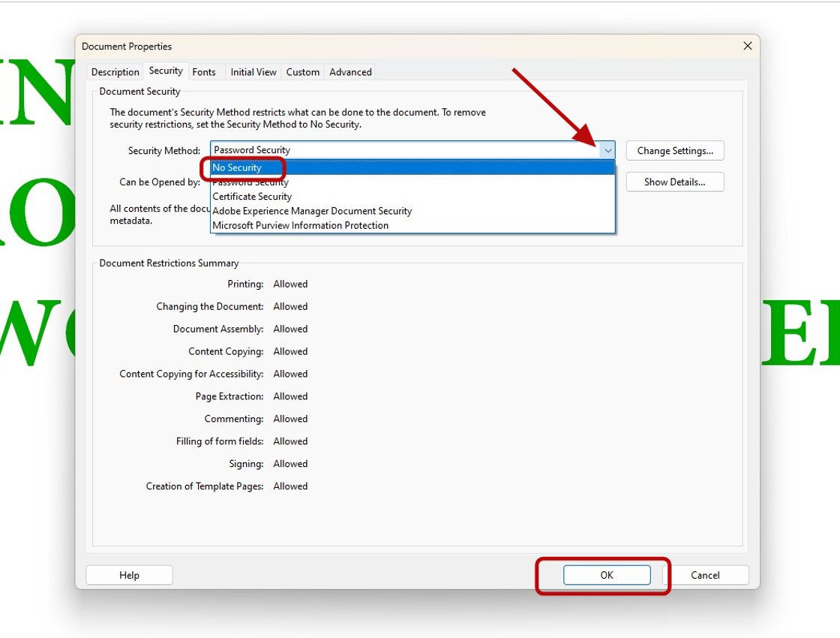The width and height of the screenshot is (840, 638).
Task: Click the Document Assembly label
Action: tap(218, 330)
